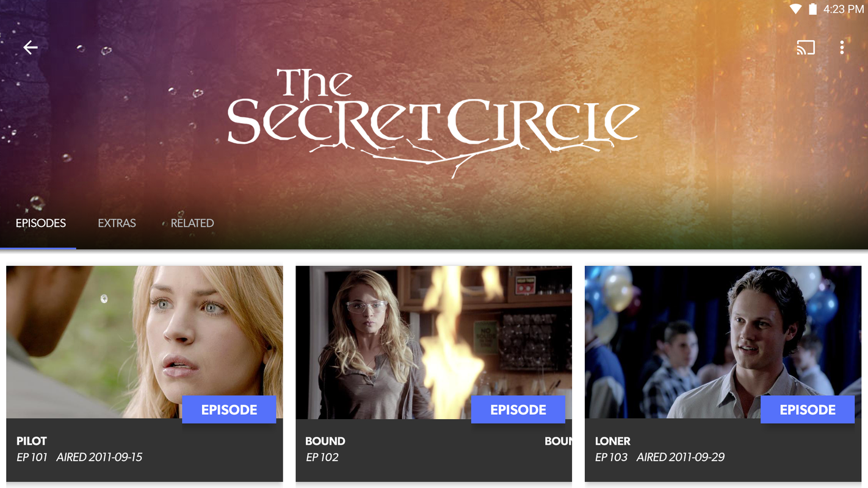Image resolution: width=868 pixels, height=488 pixels.
Task: Click the Episode badge on Bound
Action: [518, 409]
